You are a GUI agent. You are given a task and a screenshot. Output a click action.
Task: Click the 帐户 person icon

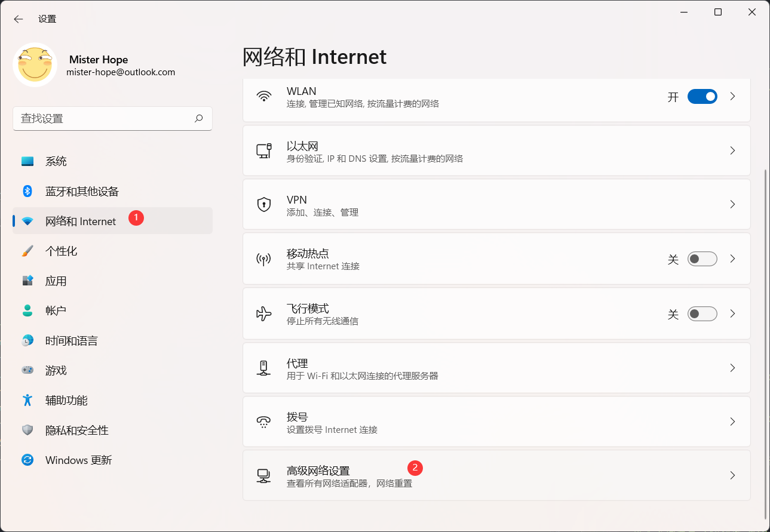pyautogui.click(x=27, y=310)
